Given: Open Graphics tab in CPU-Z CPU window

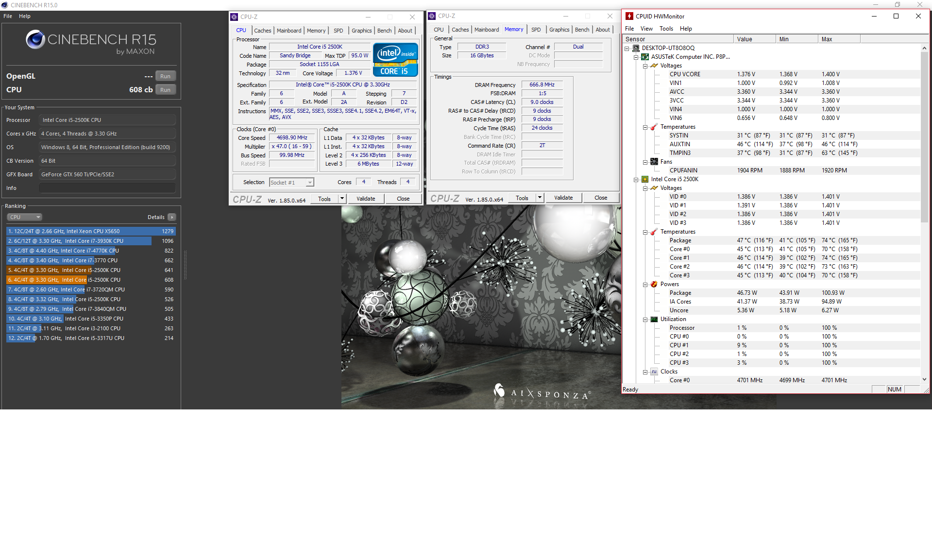Looking at the screenshot, I should pos(362,31).
